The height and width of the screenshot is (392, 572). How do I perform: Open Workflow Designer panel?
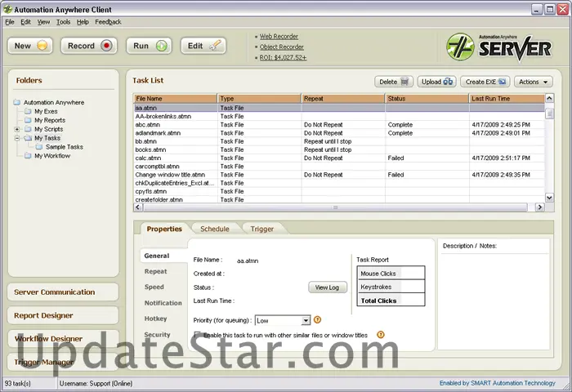click(x=63, y=339)
